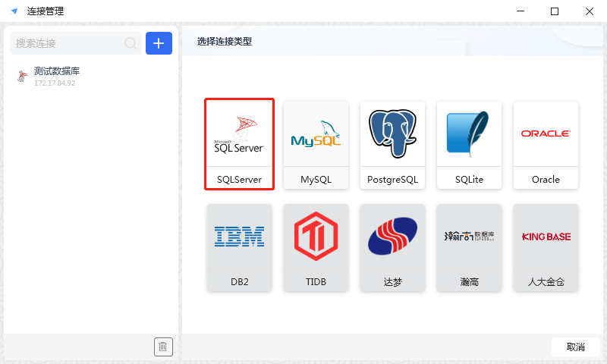Click the magnifier search icon

131,43
